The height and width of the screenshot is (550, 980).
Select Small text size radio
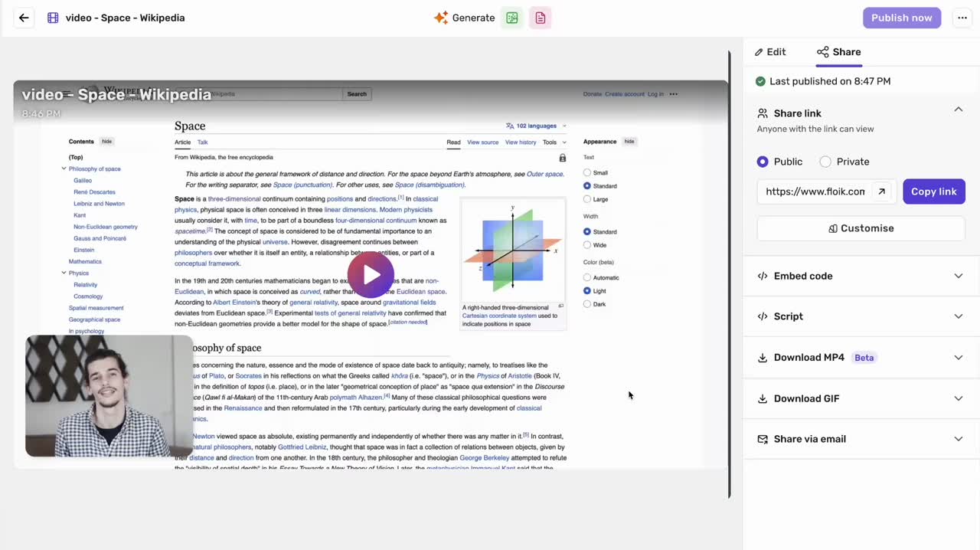(587, 173)
